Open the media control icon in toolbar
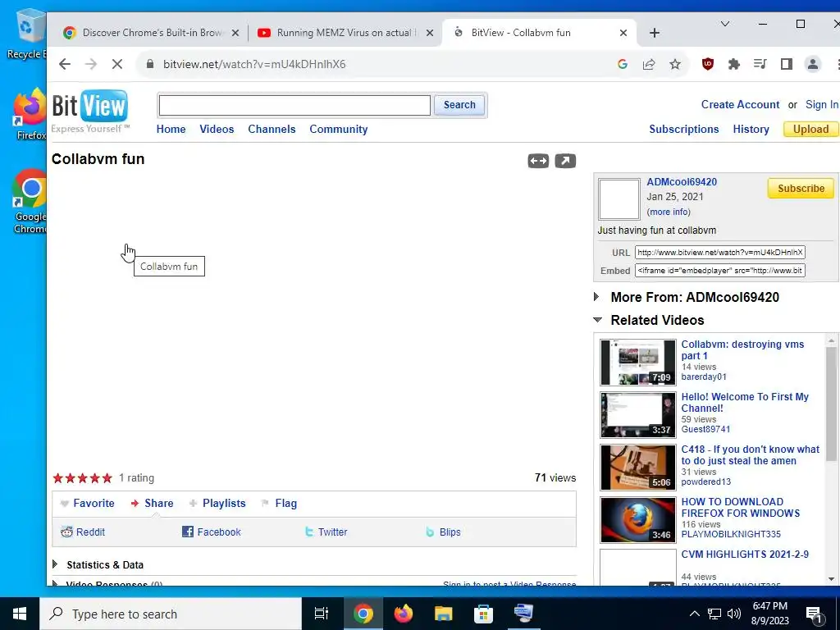Screen dimensions: 840x630 tap(760, 64)
